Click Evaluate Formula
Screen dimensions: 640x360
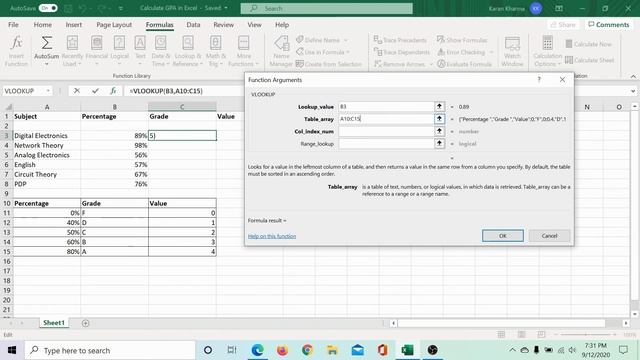coord(464,64)
